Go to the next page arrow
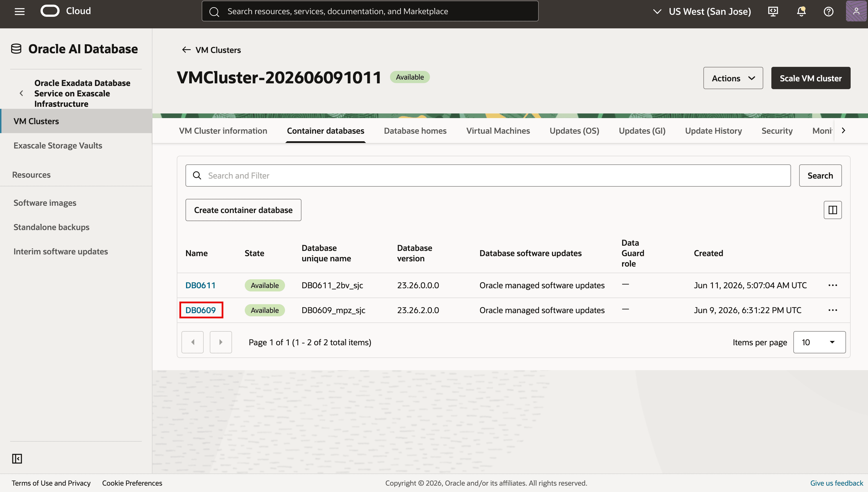 pyautogui.click(x=220, y=342)
